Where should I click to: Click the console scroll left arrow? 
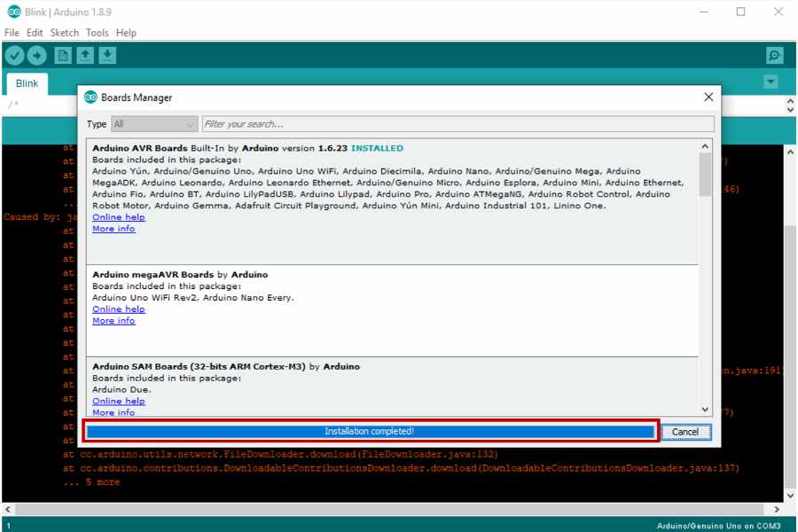tap(8, 509)
